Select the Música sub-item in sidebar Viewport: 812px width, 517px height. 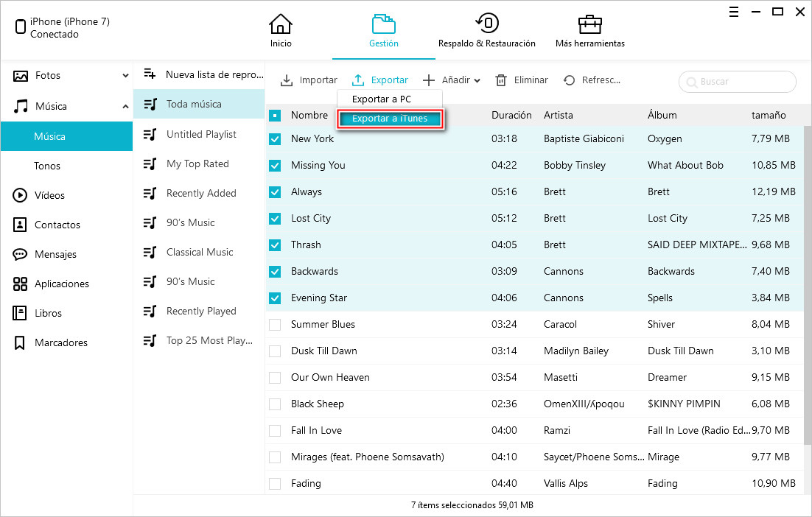tap(67, 136)
